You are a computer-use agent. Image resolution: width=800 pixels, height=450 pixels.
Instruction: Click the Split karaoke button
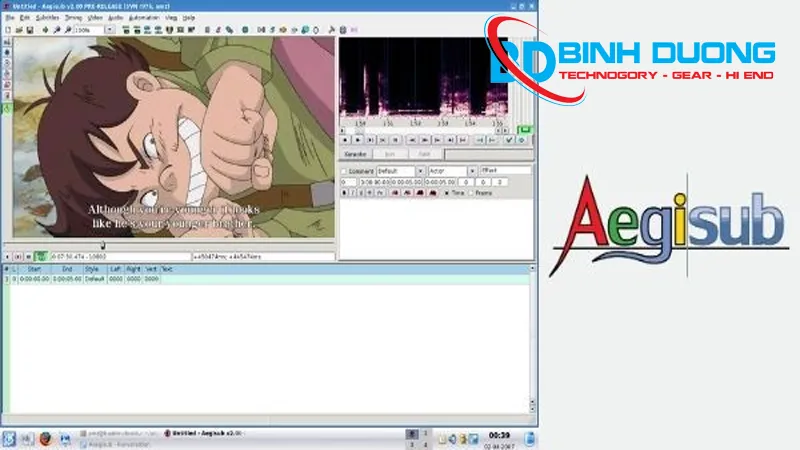click(424, 154)
